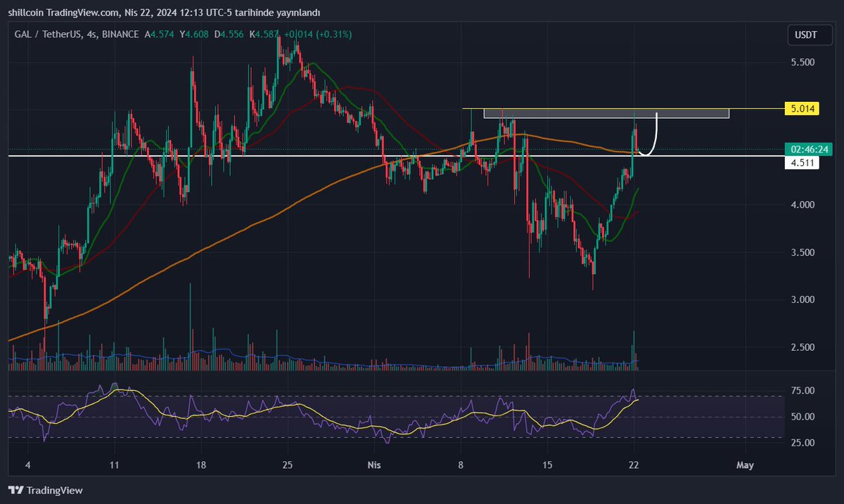844x504 pixels.
Task: Click the (+0.31%) change value
Action: click(333, 34)
